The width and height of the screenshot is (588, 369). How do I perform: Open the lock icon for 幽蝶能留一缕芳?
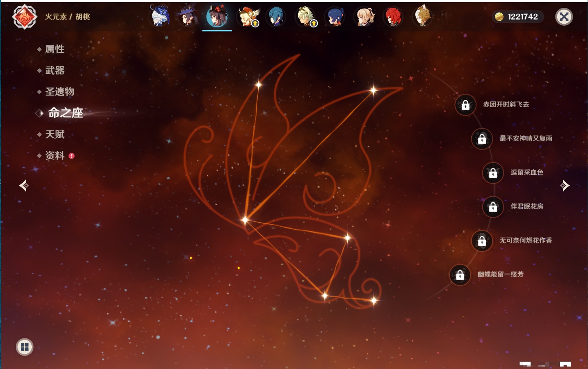(x=460, y=275)
